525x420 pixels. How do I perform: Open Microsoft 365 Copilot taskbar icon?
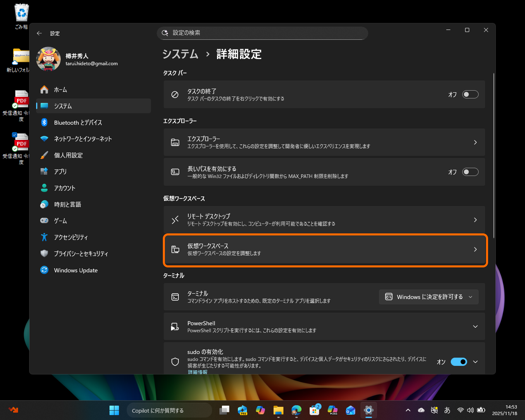(x=333, y=410)
